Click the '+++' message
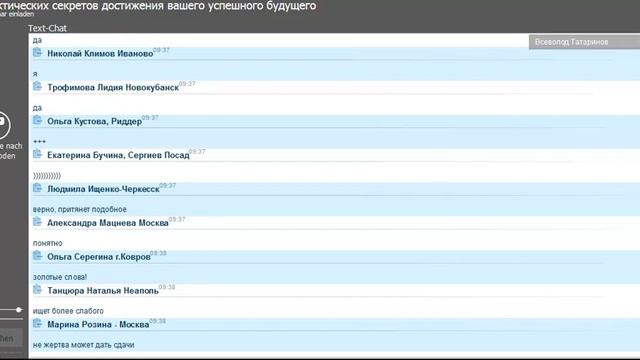The width and height of the screenshot is (640, 360). click(39, 142)
